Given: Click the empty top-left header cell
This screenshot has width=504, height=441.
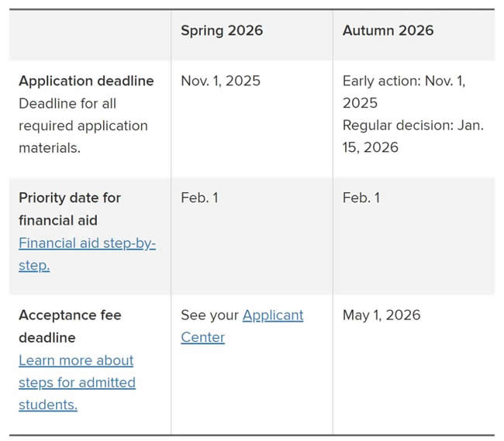Looking at the screenshot, I should click(90, 35).
